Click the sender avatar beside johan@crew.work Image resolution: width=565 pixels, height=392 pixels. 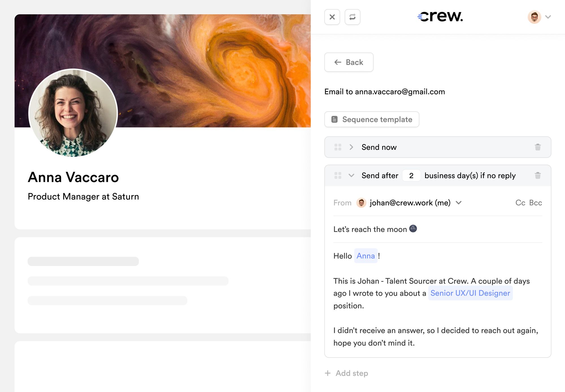point(361,203)
